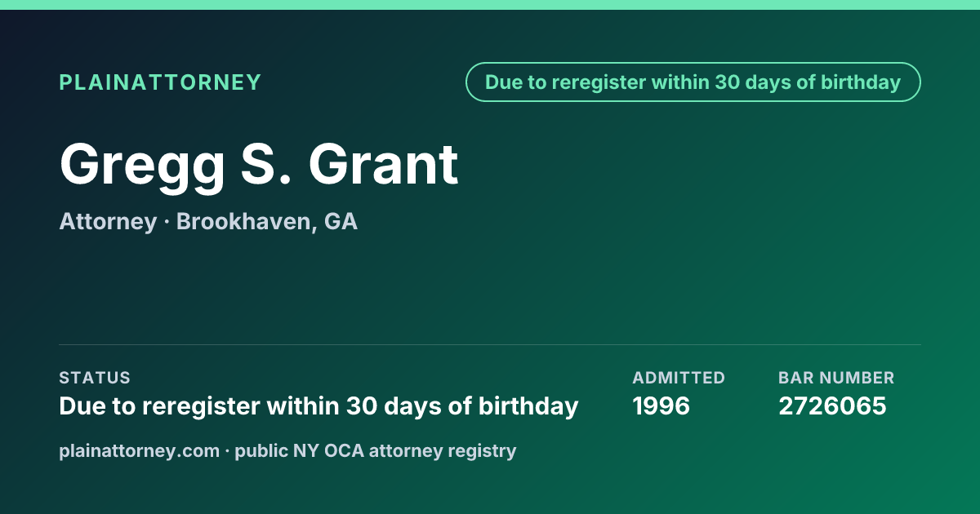Click the PLAINATTORNEY brand logo text
The image size is (980, 514).
(x=160, y=82)
